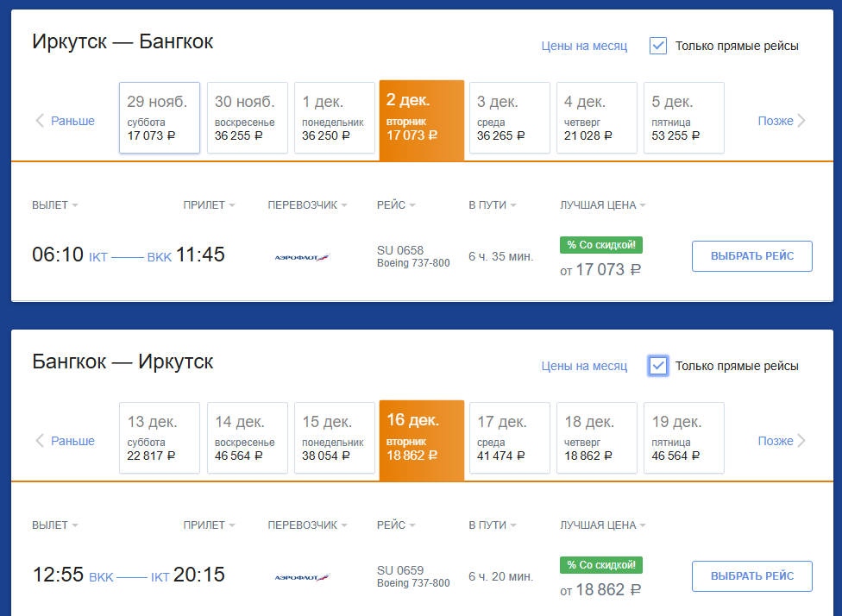Toggle 'Только прямые рейсы' for Бангкок — Иркутск

pos(657,366)
